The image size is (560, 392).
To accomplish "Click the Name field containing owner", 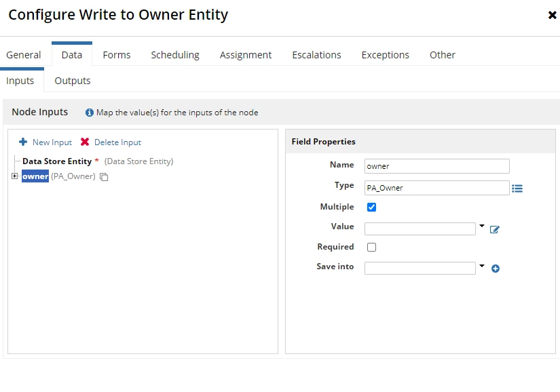I will click(x=436, y=166).
